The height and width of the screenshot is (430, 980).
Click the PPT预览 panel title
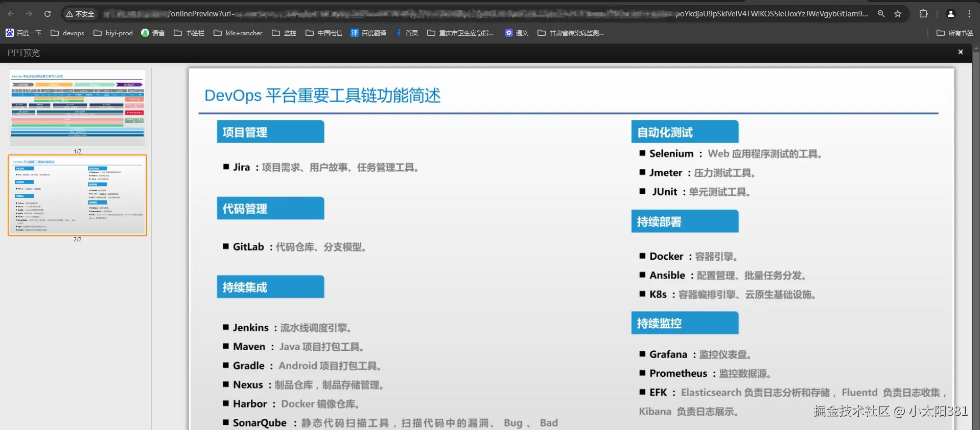24,53
